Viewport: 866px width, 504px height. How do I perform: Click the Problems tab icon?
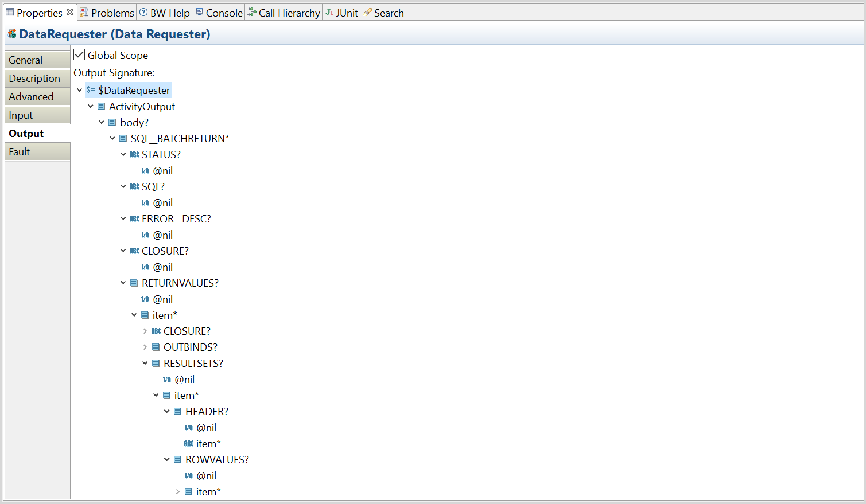click(84, 13)
